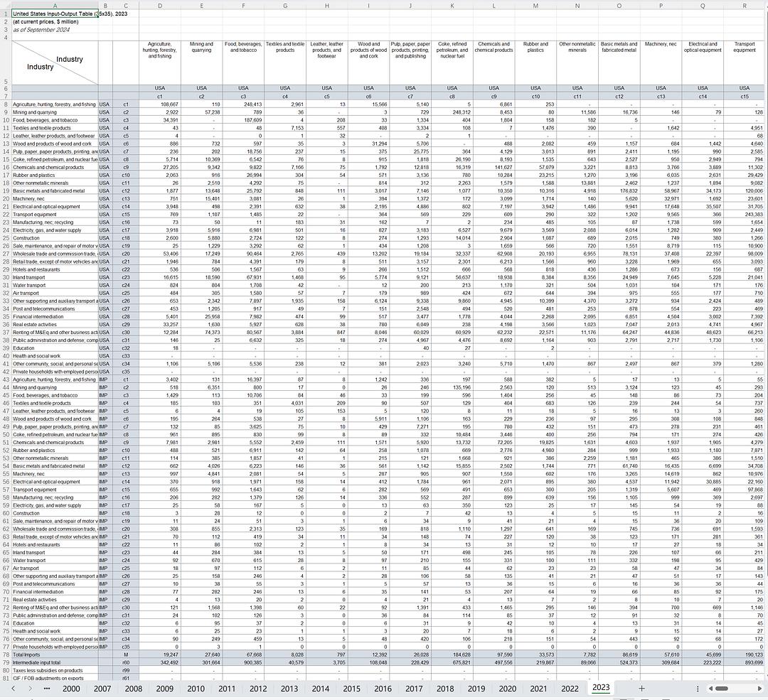Click the plus icon to add a new sheet
The height and width of the screenshot is (700, 768).
tap(640, 689)
